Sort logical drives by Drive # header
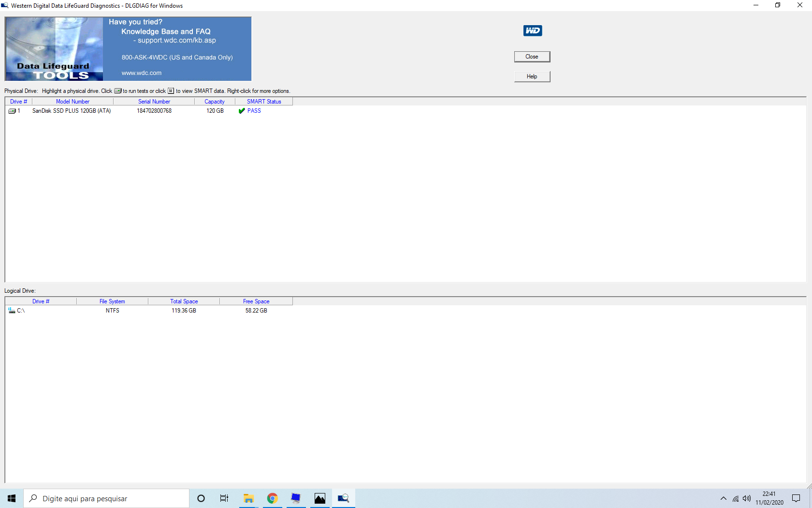Screen dimensions: 812x508 [41, 301]
